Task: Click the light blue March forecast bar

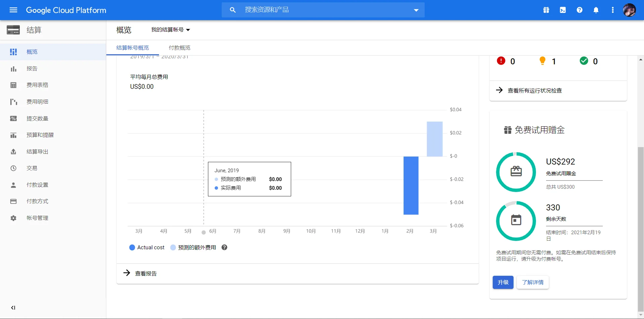Action: [435, 139]
